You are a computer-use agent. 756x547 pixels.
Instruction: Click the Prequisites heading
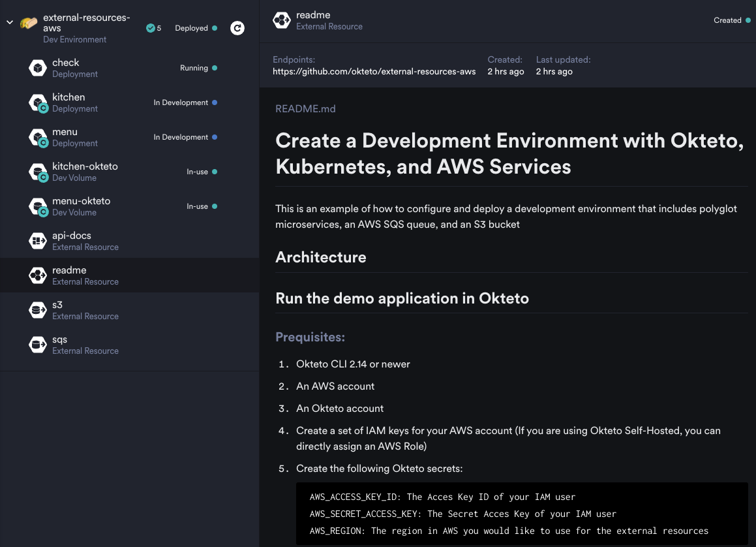click(310, 337)
